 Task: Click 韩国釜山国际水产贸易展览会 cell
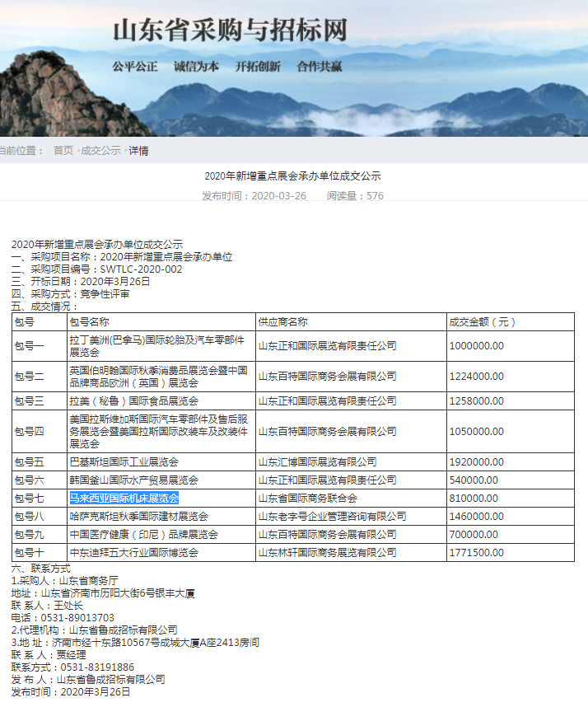161,480
